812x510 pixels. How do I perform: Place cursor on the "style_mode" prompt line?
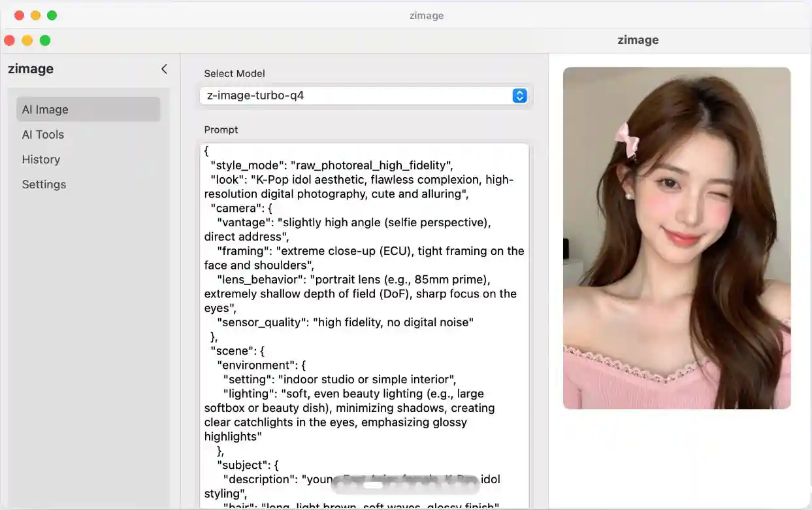333,165
